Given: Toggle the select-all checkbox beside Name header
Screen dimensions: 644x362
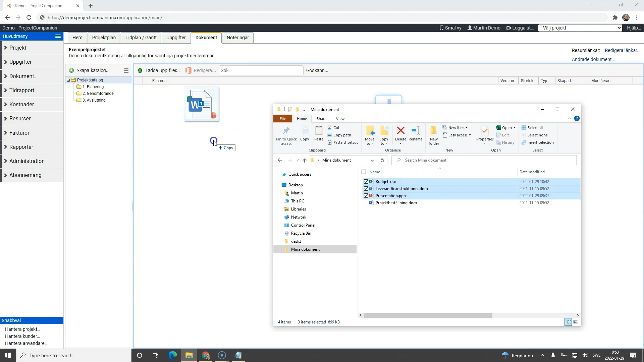Looking at the screenshot, I should [x=364, y=172].
